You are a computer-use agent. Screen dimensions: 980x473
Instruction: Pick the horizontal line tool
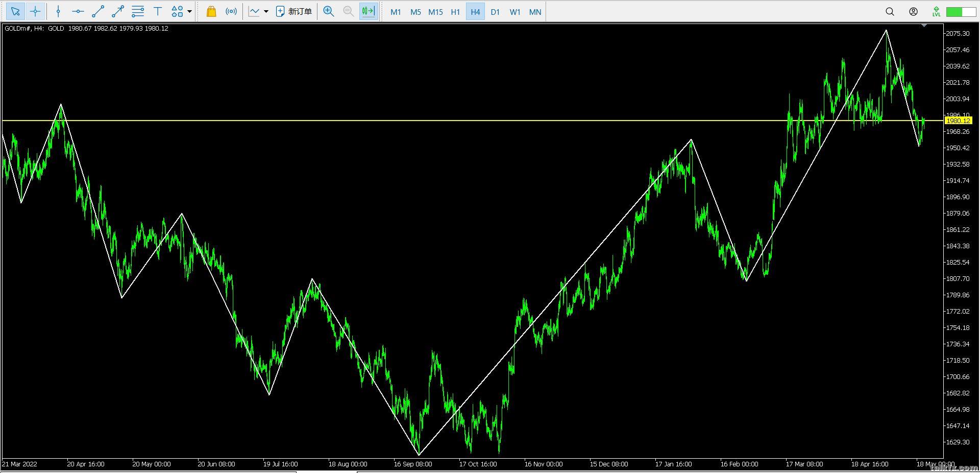click(x=78, y=11)
